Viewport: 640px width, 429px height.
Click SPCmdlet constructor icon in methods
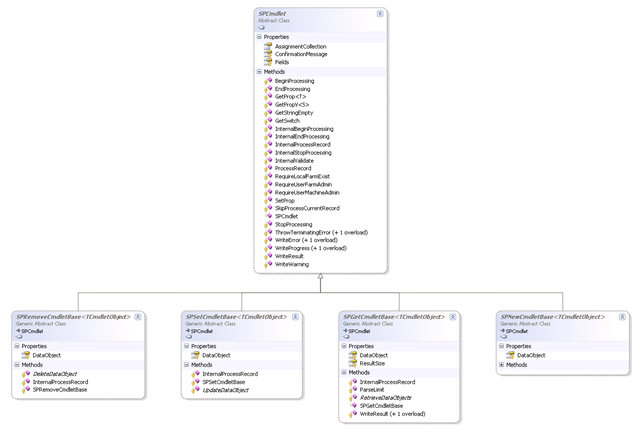pos(269,216)
